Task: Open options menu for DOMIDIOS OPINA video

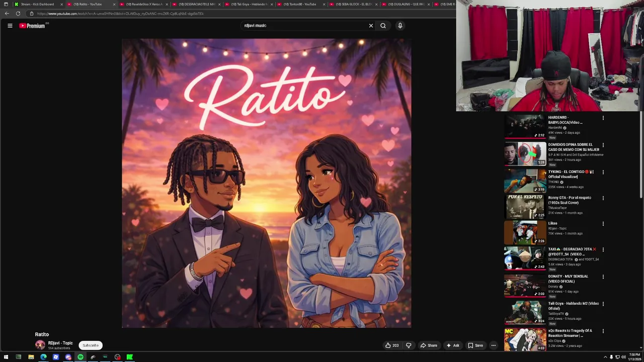Action: pos(603,145)
